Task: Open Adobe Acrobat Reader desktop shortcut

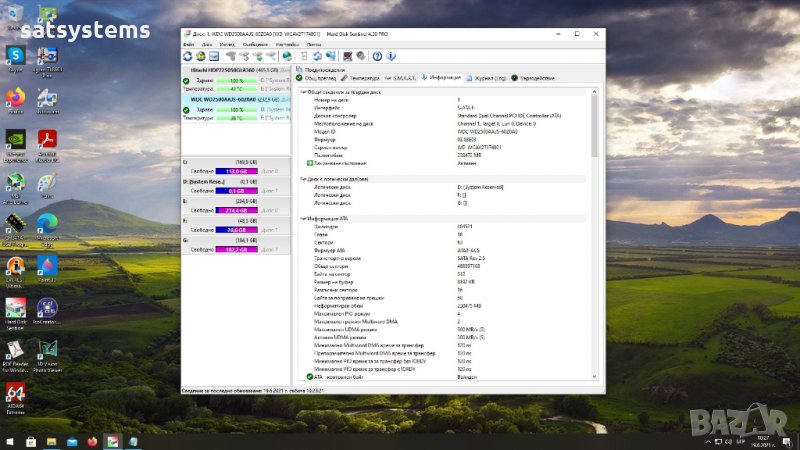Action: pyautogui.click(x=46, y=139)
